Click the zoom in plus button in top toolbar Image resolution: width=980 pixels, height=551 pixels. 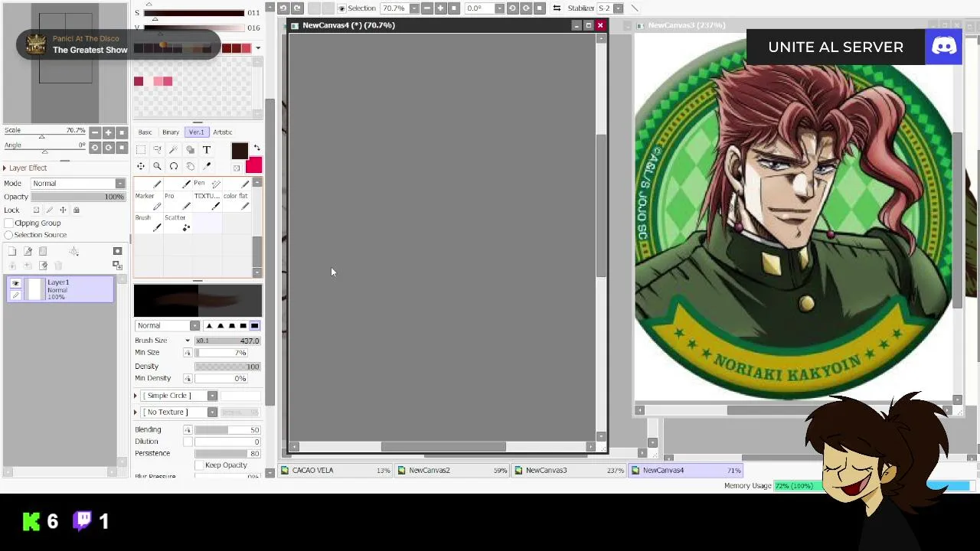tap(440, 8)
